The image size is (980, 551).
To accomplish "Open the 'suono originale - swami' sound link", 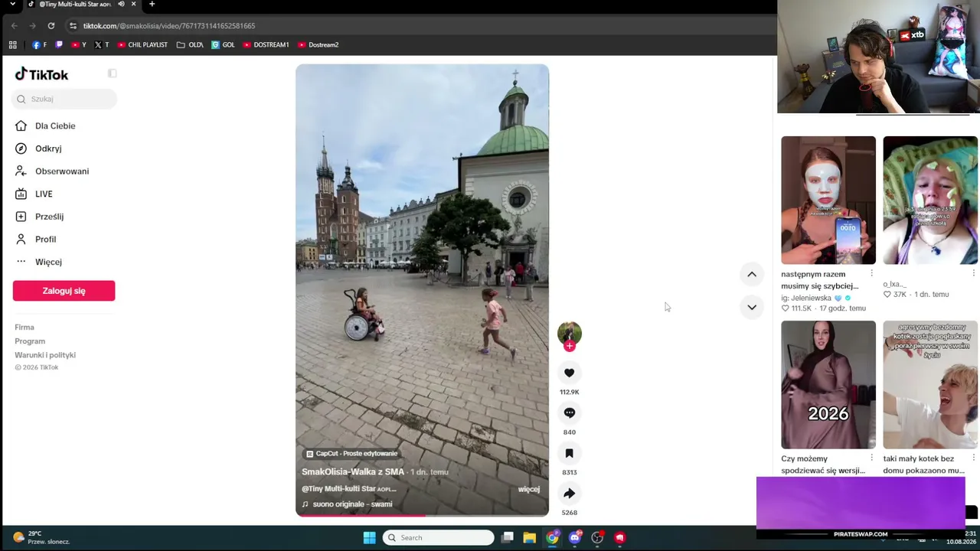I will [347, 504].
